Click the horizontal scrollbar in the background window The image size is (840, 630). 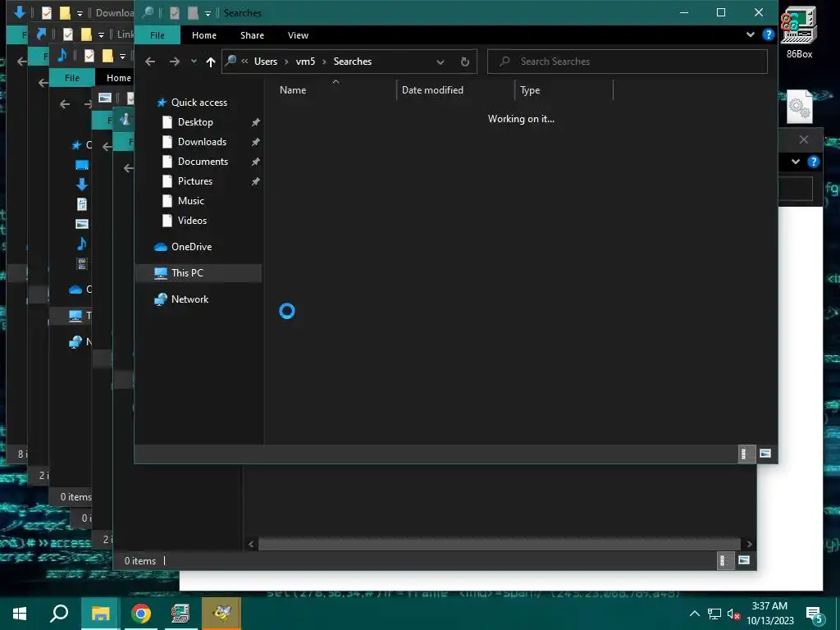[500, 545]
